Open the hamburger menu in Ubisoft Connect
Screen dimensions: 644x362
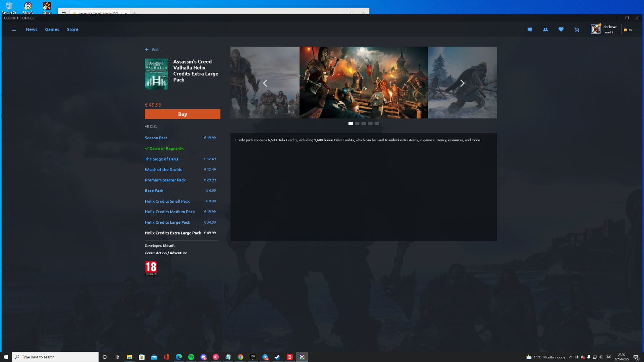(14, 29)
